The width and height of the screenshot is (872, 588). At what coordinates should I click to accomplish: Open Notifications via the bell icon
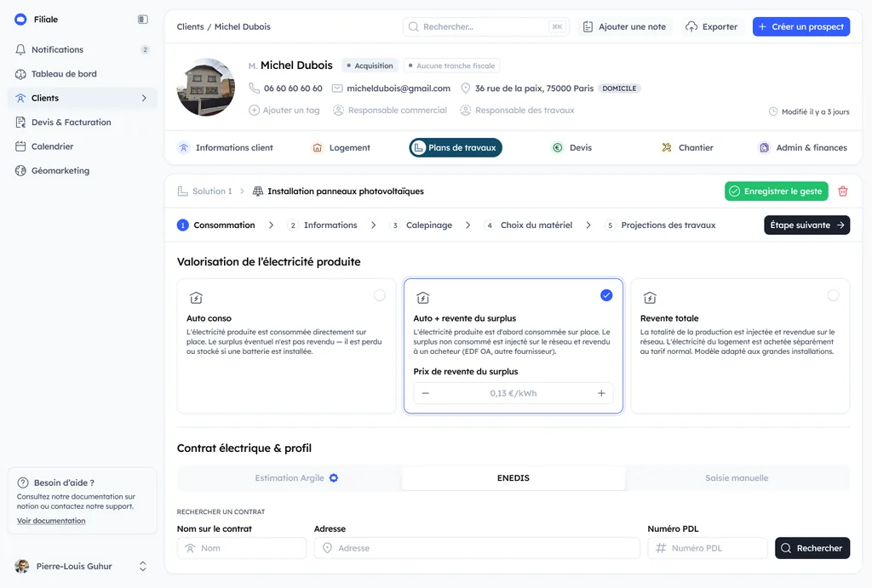pos(20,49)
